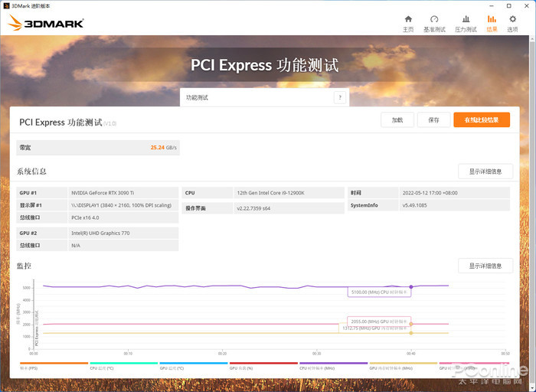
Task: Click the v5.49.1085 SystemInfo value
Action: [x=414, y=205]
